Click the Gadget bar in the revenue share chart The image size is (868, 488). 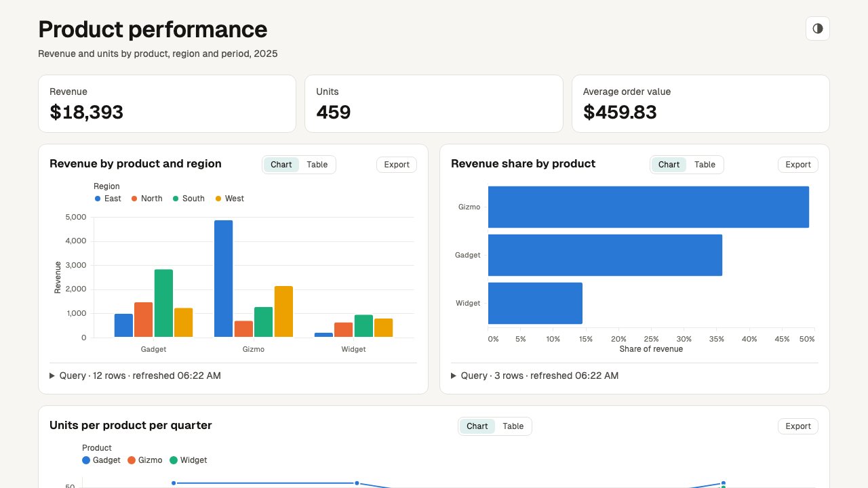click(x=605, y=255)
